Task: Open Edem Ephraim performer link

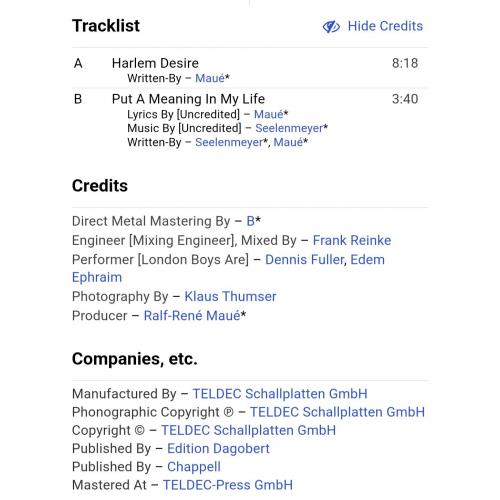Action: click(x=228, y=268)
